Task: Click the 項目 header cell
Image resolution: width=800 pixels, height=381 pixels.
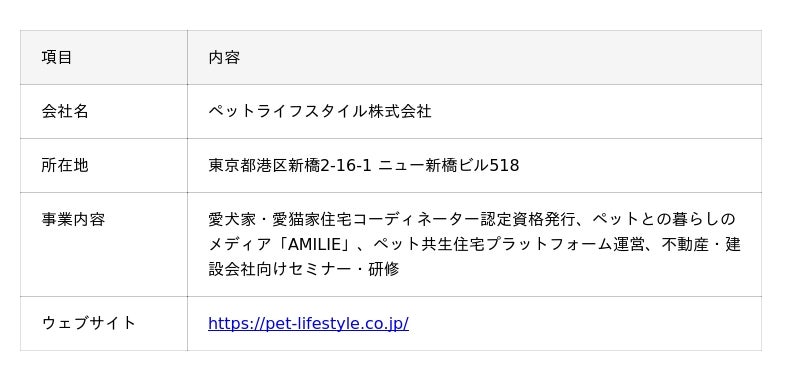Action: coord(104,57)
